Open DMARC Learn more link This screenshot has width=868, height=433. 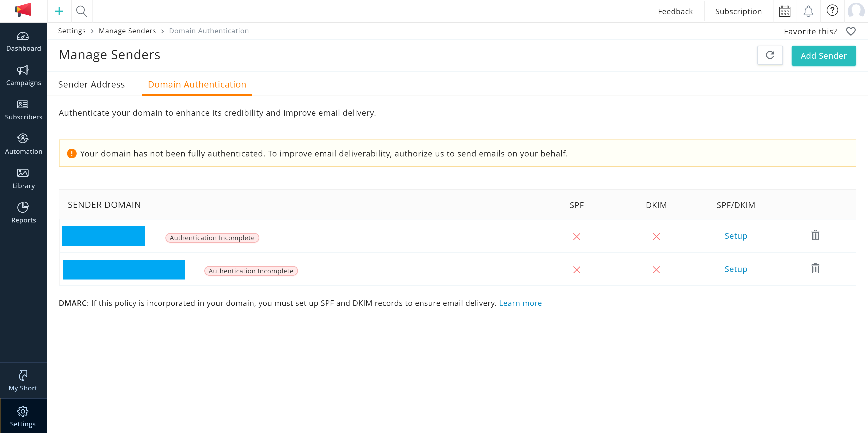[x=520, y=303]
